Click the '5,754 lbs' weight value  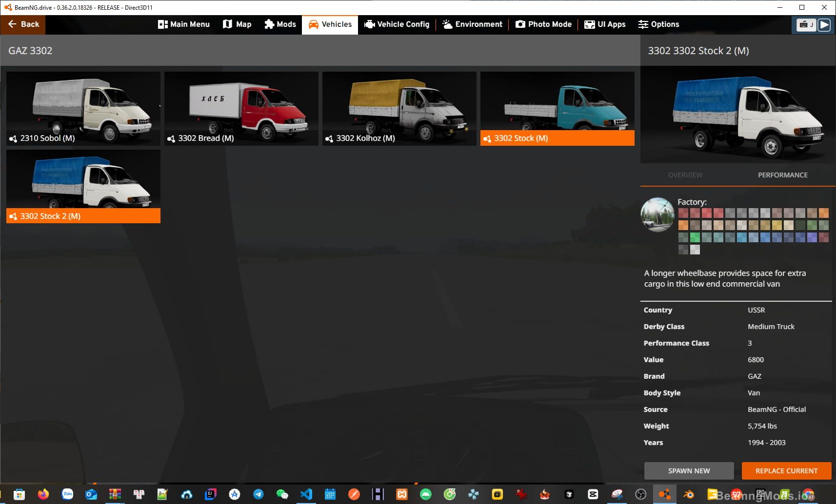click(x=762, y=426)
